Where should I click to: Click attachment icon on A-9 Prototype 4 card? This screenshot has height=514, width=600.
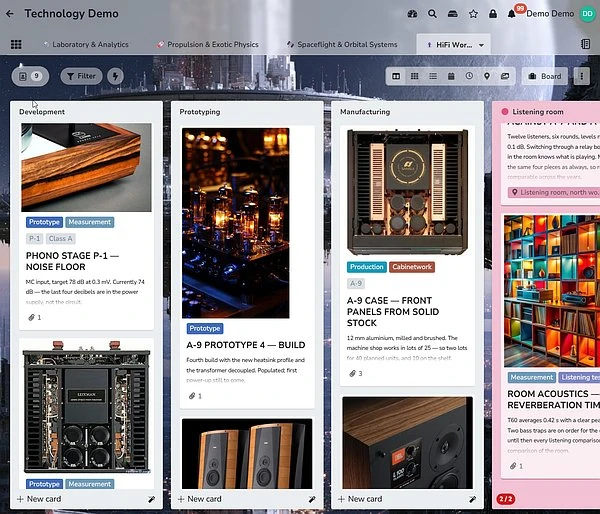(x=192, y=396)
